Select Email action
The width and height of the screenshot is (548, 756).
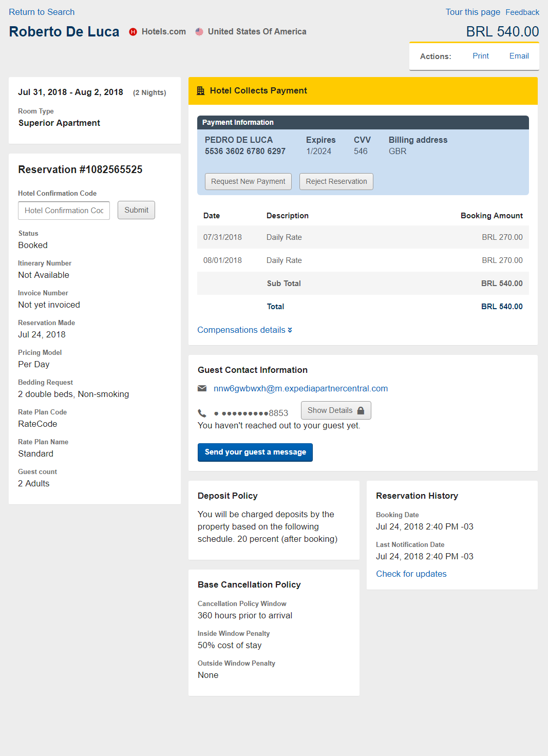tap(519, 56)
